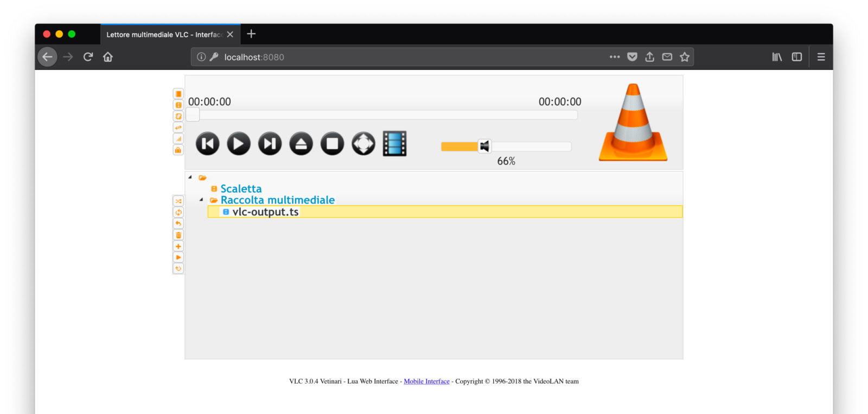
Task: Select the vlc-output.ts item
Action: pyautogui.click(x=445, y=212)
